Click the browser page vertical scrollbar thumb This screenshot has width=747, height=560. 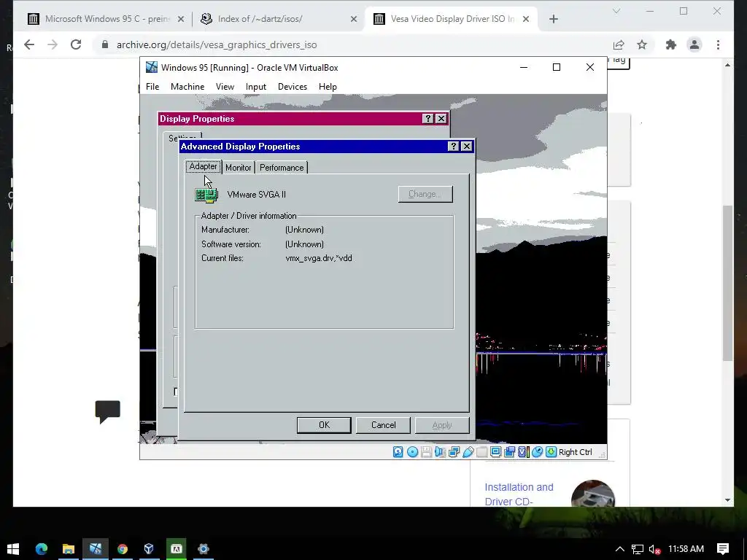(x=727, y=283)
